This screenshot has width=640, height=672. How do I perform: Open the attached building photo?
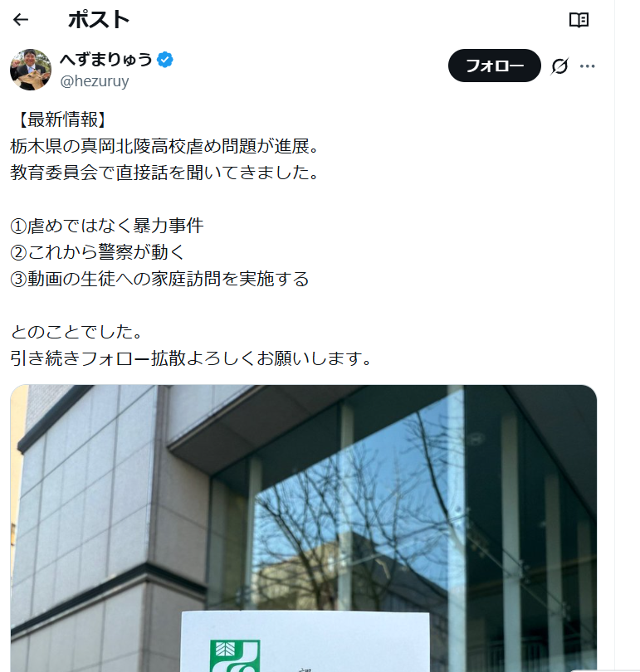point(304,528)
